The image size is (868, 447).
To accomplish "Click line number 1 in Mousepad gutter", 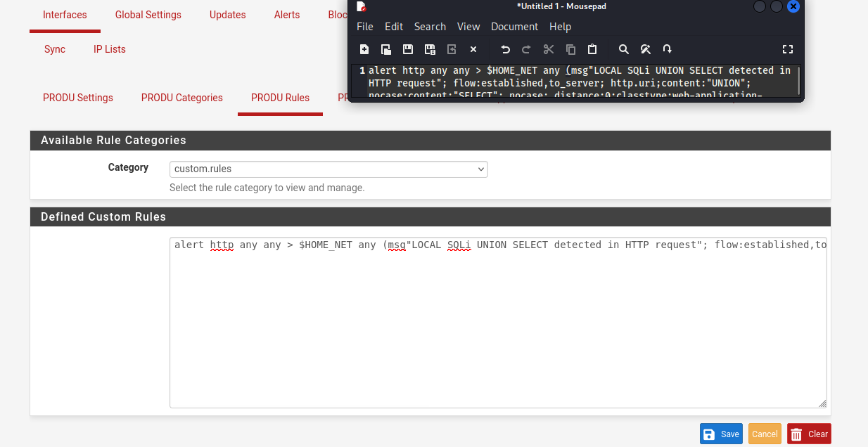I will [362, 70].
